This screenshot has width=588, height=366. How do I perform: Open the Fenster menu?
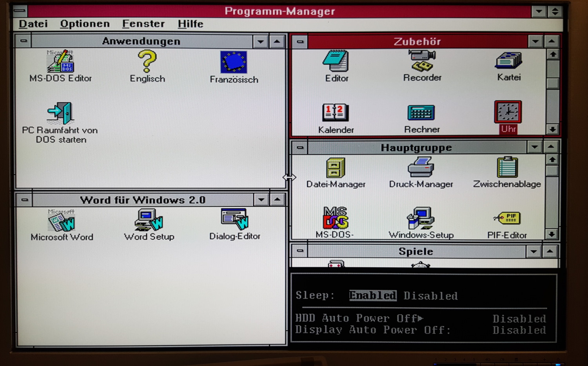coord(143,24)
